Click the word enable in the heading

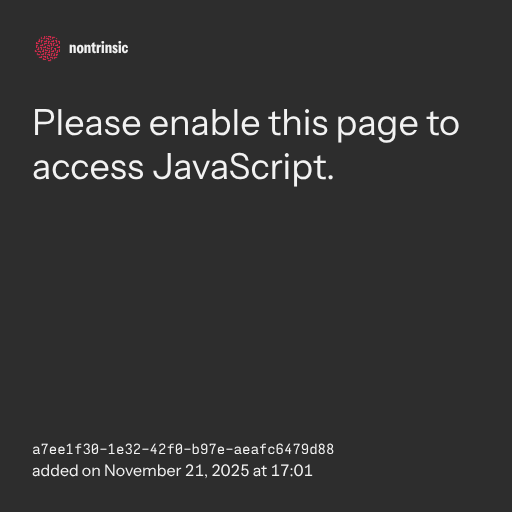click(x=204, y=123)
